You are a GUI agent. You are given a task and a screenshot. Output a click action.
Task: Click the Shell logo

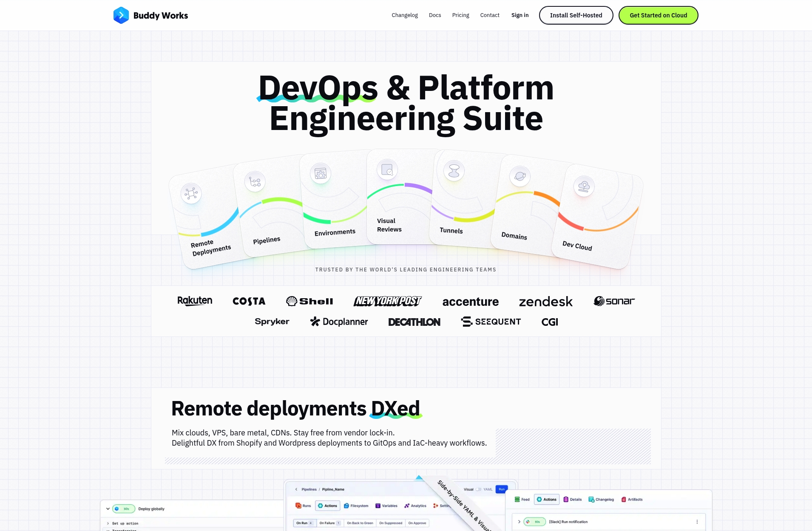coord(309,301)
